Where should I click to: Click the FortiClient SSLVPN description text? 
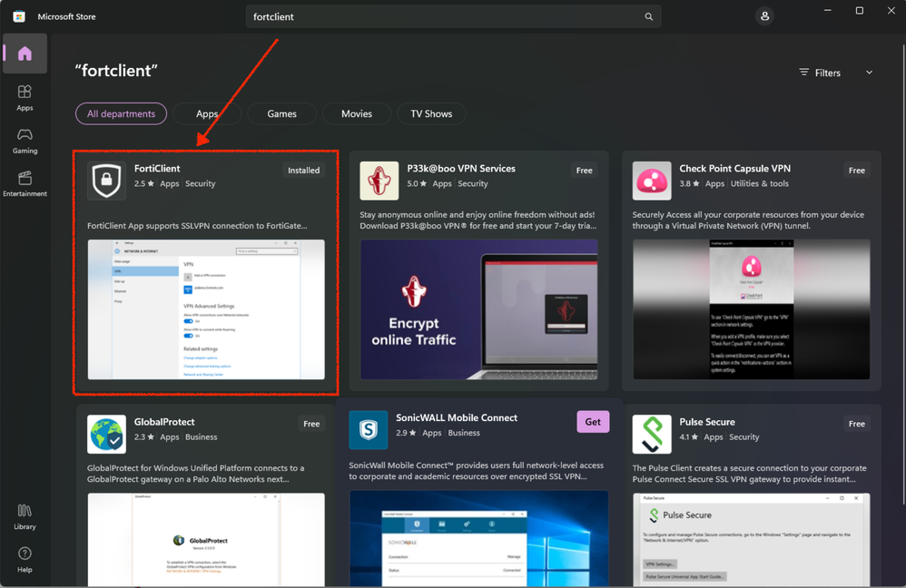click(197, 226)
